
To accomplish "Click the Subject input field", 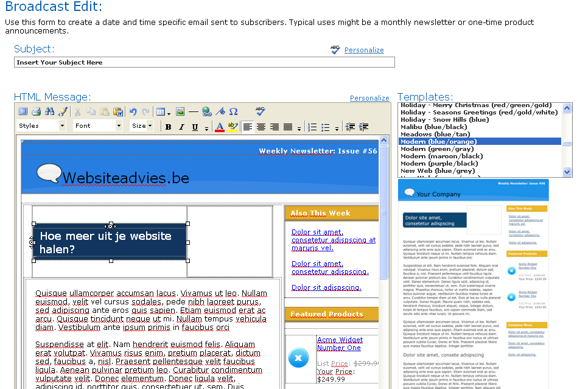I will (205, 62).
